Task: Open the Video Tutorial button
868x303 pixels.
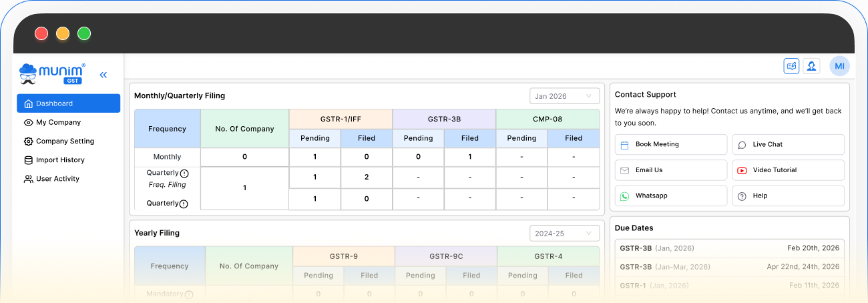Action: 789,170
